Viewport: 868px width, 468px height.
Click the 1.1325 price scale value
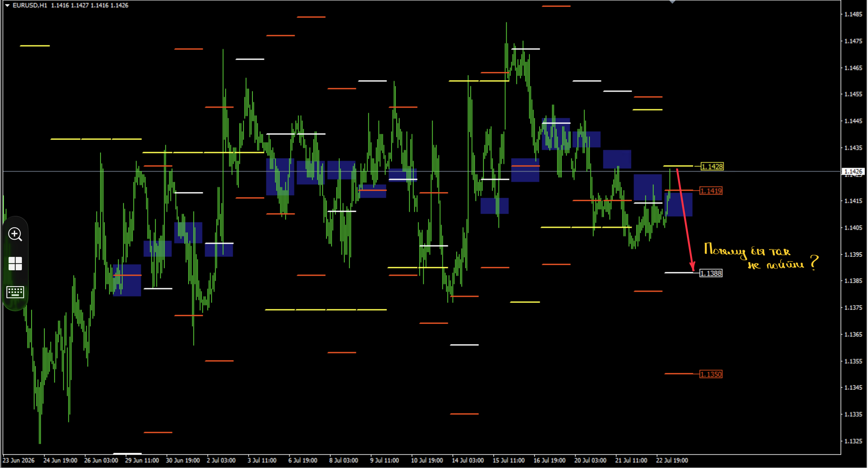[x=853, y=441]
